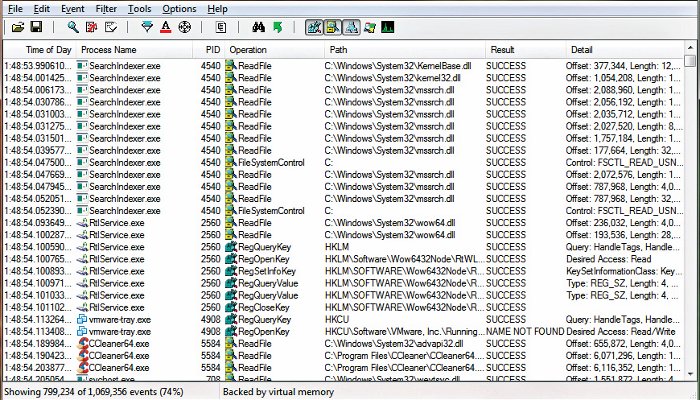Click the Save floppy disk icon
Viewport: 700px width, 400px height.
[37, 27]
